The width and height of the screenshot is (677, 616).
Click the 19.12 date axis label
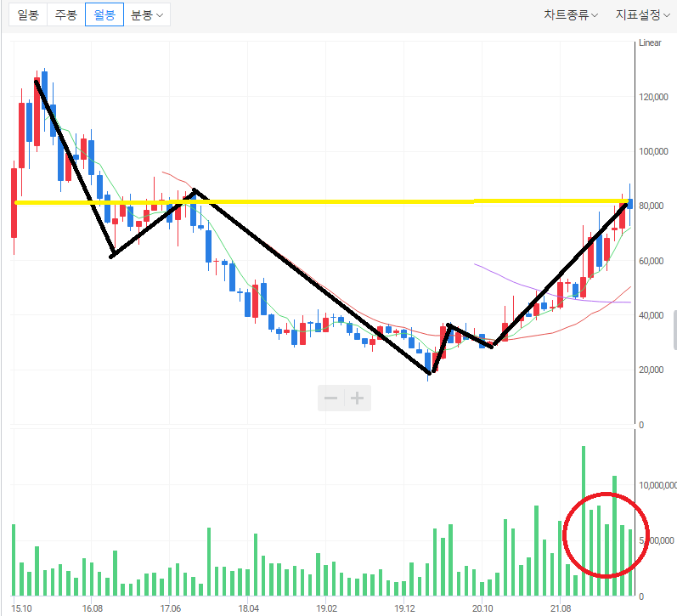(404, 608)
